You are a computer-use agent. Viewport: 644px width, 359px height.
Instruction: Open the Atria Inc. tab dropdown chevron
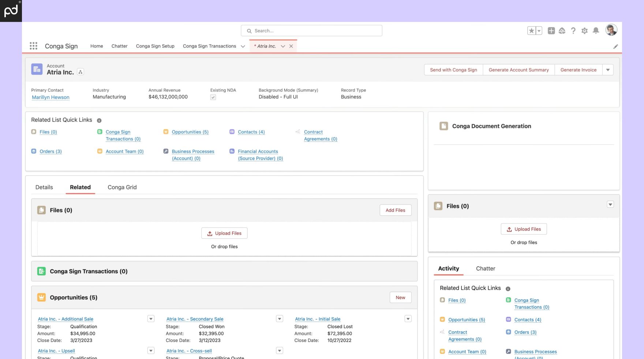point(283,46)
